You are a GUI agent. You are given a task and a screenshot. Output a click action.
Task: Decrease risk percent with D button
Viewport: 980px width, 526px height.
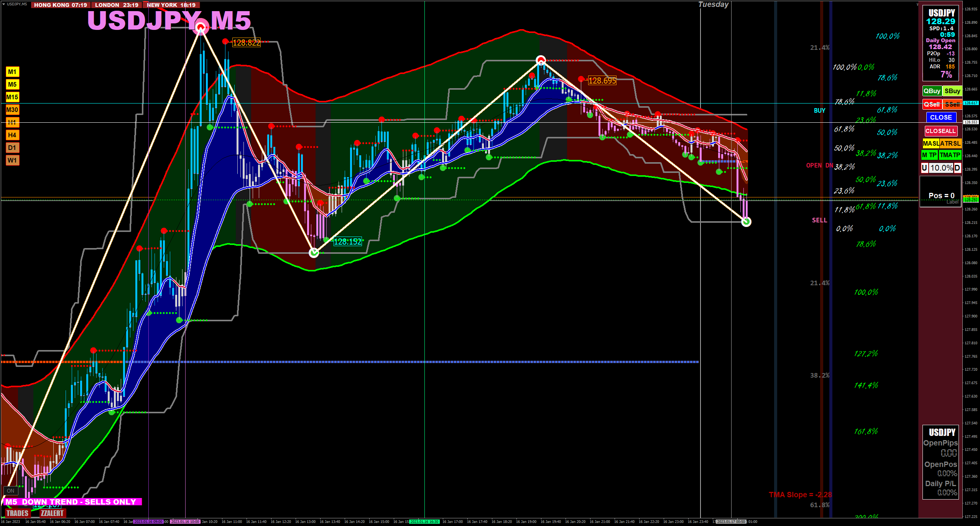pos(957,168)
